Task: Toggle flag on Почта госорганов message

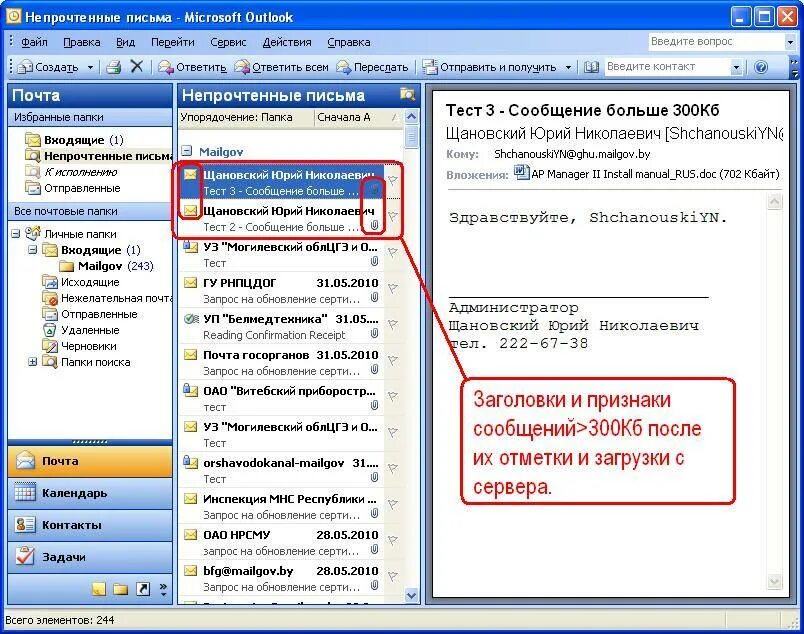Action: point(393,360)
